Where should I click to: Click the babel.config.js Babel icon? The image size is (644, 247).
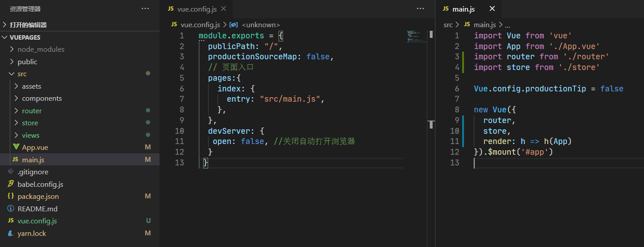click(11, 184)
